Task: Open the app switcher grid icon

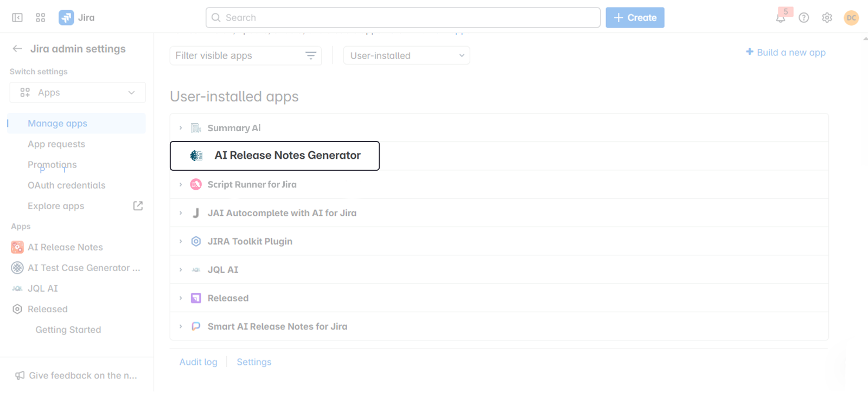Action: 40,18
